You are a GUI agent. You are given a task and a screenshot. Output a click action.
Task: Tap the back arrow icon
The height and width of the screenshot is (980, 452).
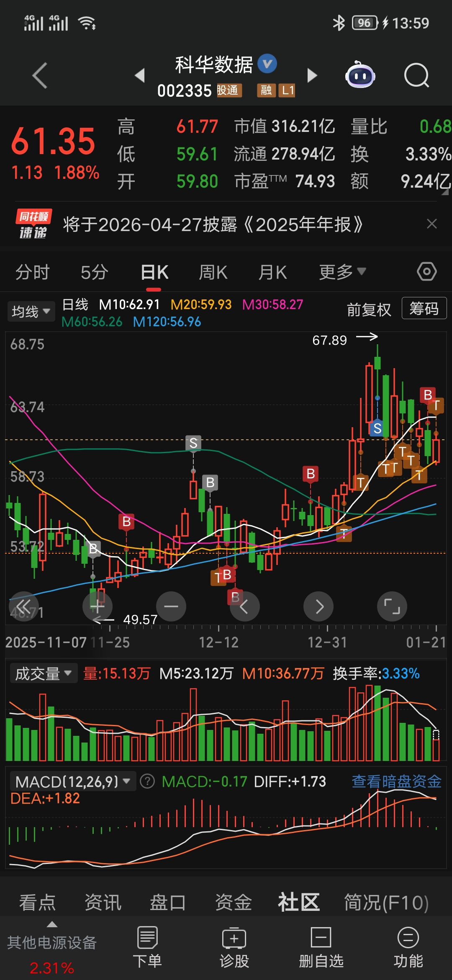(x=40, y=76)
